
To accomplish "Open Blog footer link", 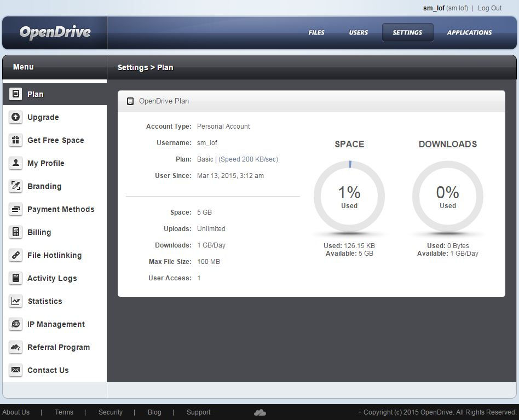I will (x=154, y=412).
